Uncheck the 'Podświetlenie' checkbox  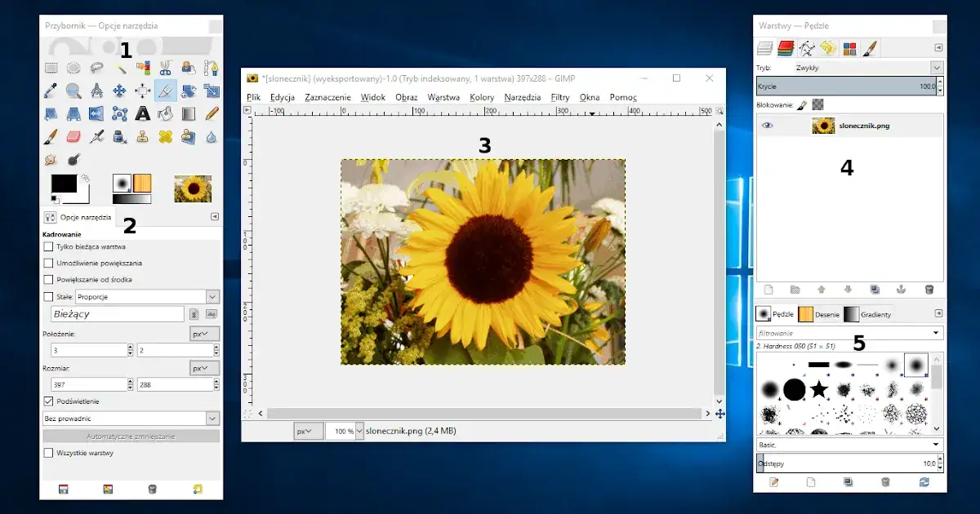coord(48,401)
